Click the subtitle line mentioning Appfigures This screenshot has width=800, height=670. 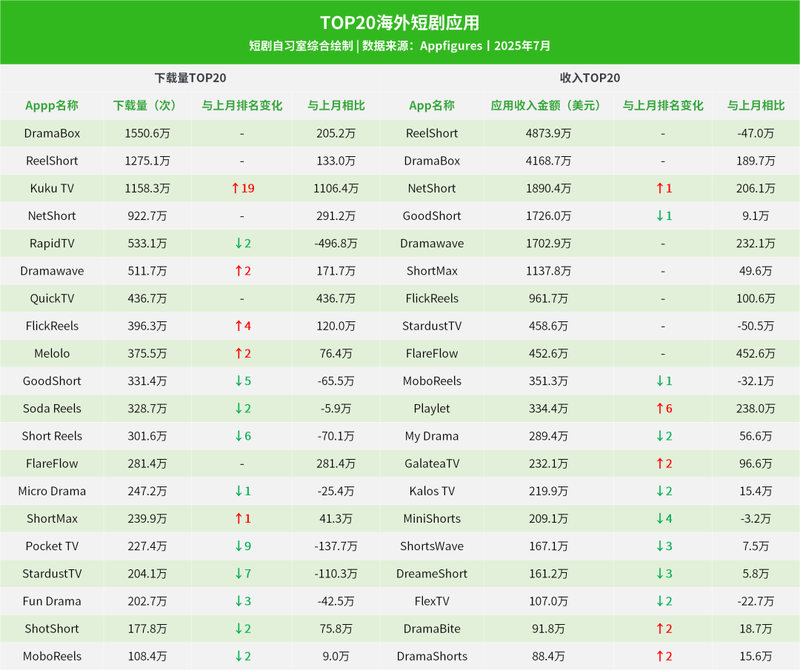[399, 46]
